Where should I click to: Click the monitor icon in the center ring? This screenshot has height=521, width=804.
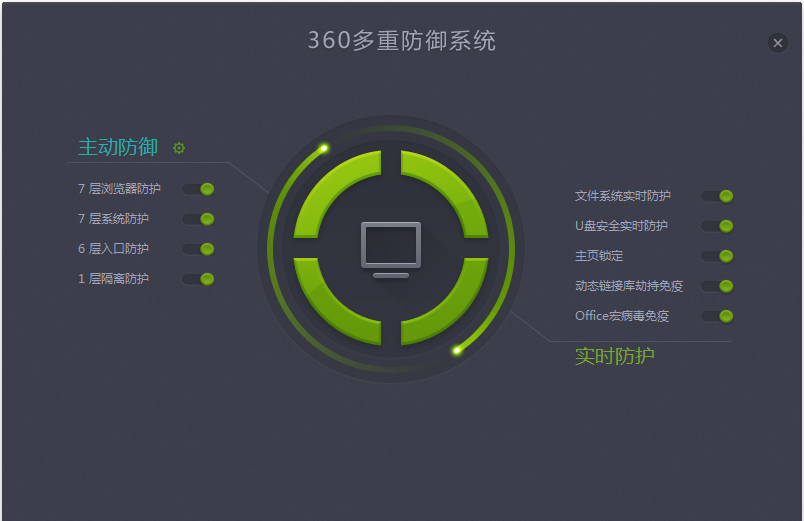391,250
